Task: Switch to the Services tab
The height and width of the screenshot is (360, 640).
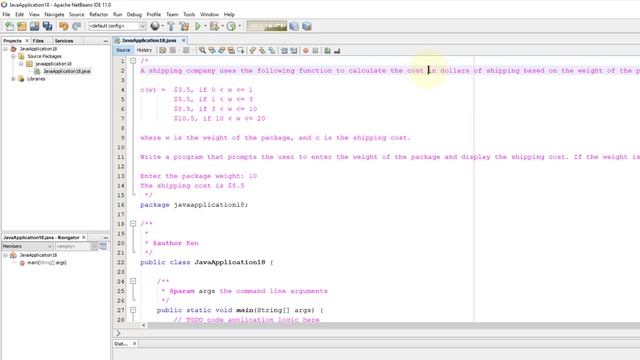Action: coord(64,41)
